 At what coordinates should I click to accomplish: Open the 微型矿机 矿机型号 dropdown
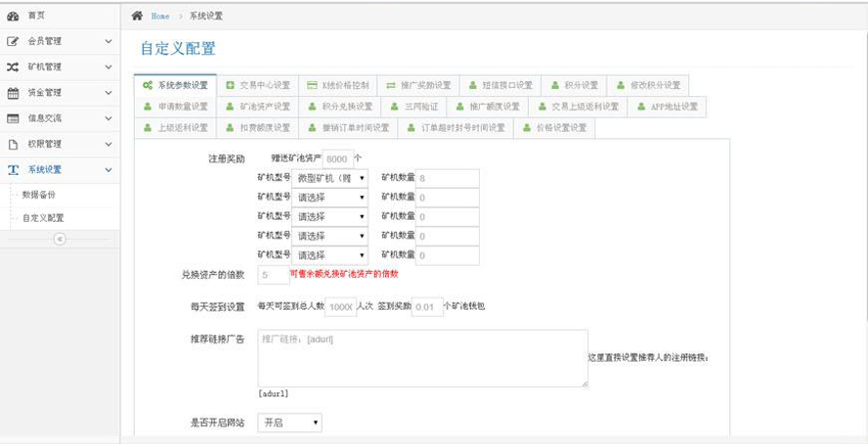pyautogui.click(x=329, y=178)
